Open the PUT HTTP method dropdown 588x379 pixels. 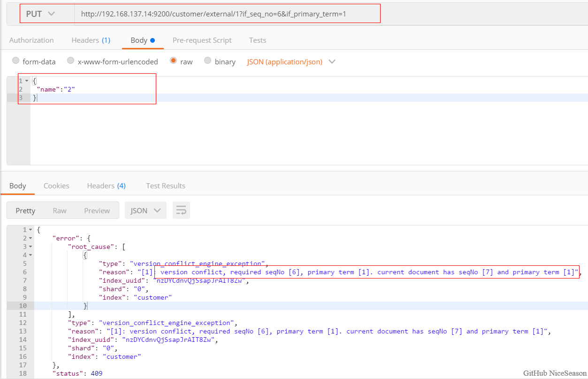click(x=40, y=14)
